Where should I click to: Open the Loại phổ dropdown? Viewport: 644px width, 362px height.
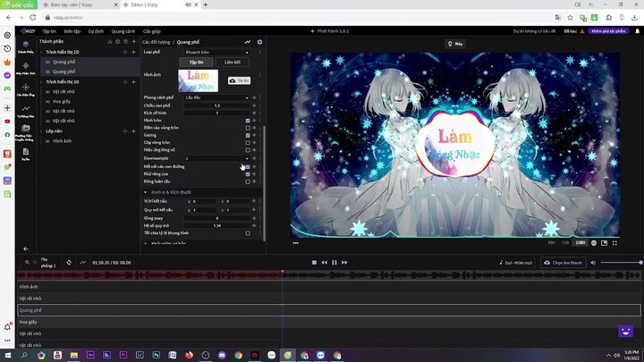pyautogui.click(x=217, y=53)
